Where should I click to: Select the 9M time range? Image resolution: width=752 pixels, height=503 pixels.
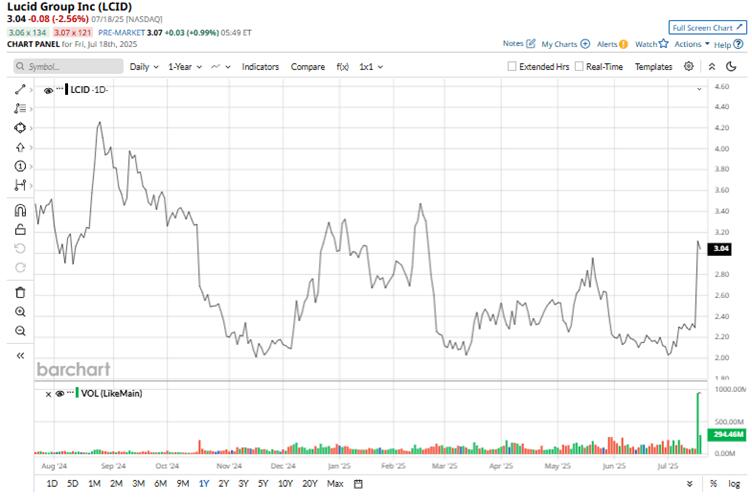point(183,484)
